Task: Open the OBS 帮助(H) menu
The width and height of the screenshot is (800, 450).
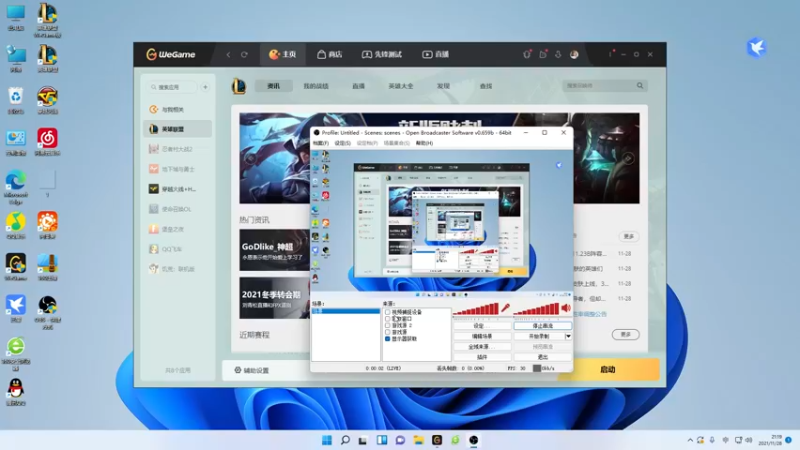Action: (424, 143)
